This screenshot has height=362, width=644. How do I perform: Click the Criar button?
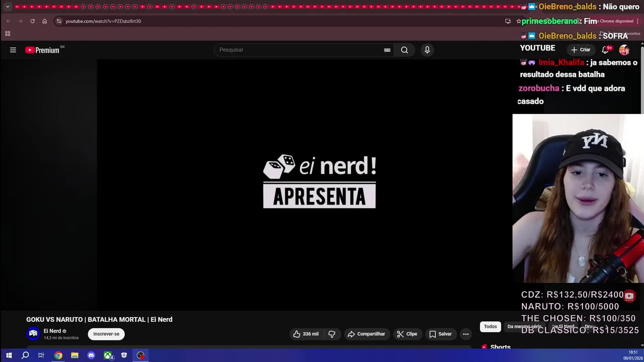click(x=581, y=50)
